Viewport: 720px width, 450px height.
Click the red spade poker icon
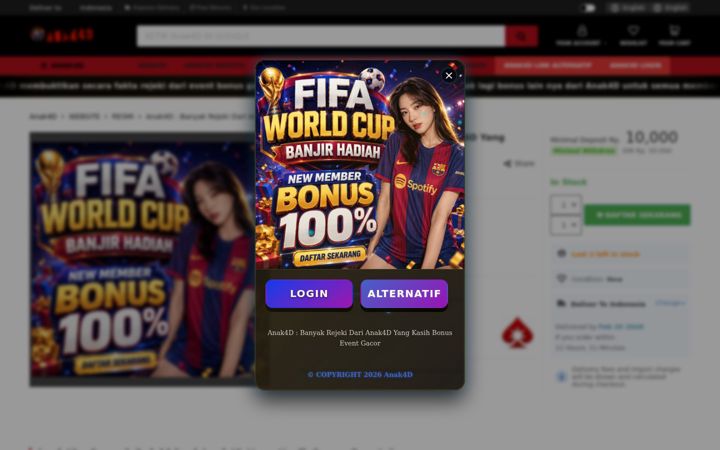click(518, 333)
